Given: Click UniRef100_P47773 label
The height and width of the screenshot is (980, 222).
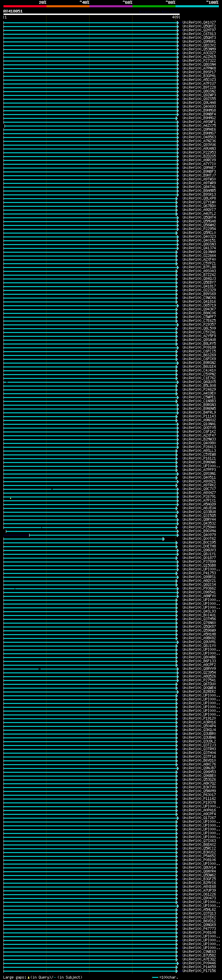Looking at the screenshot, I should (199, 929).
